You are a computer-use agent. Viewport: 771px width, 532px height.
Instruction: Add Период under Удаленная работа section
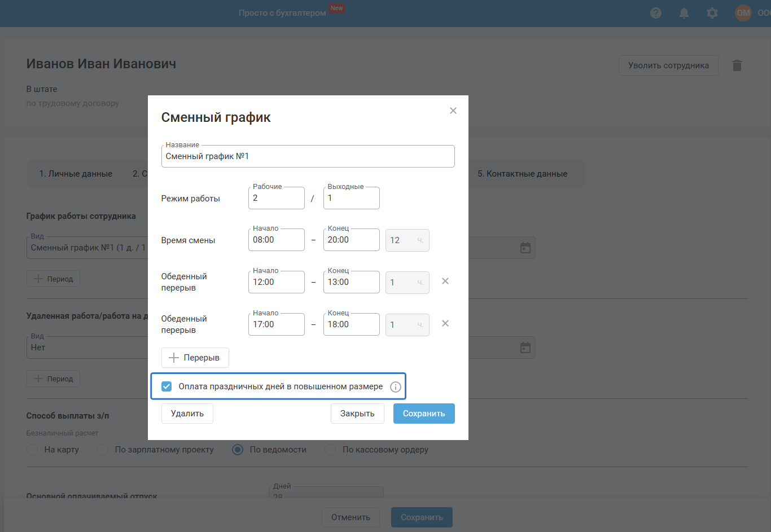[53, 379]
